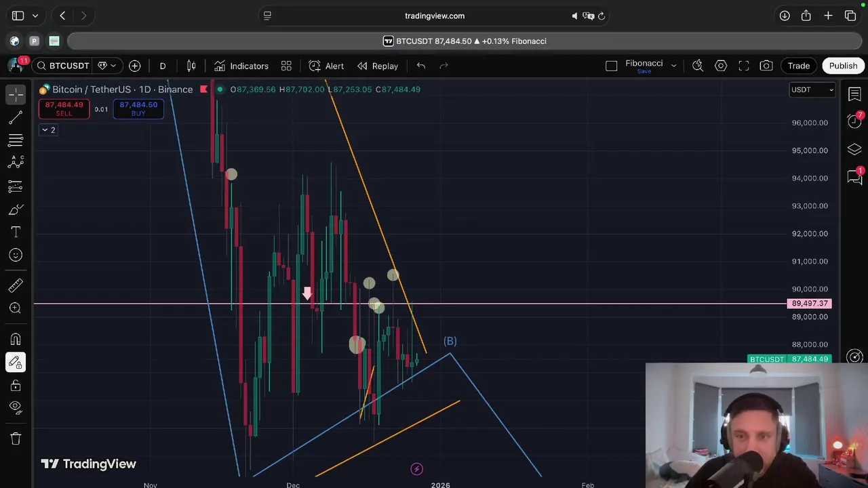
Task: Select the chart layout square icon
Action: click(x=611, y=66)
